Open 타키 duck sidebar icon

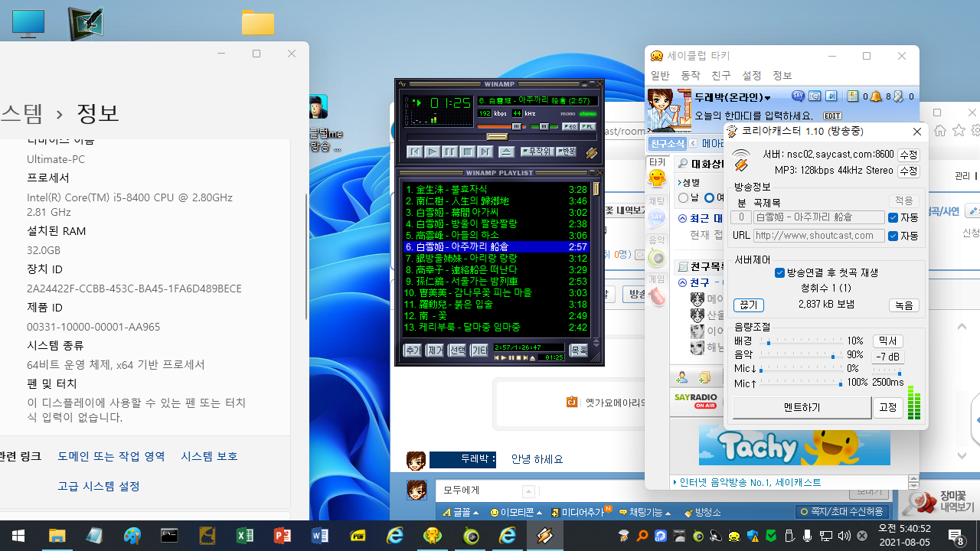(657, 173)
